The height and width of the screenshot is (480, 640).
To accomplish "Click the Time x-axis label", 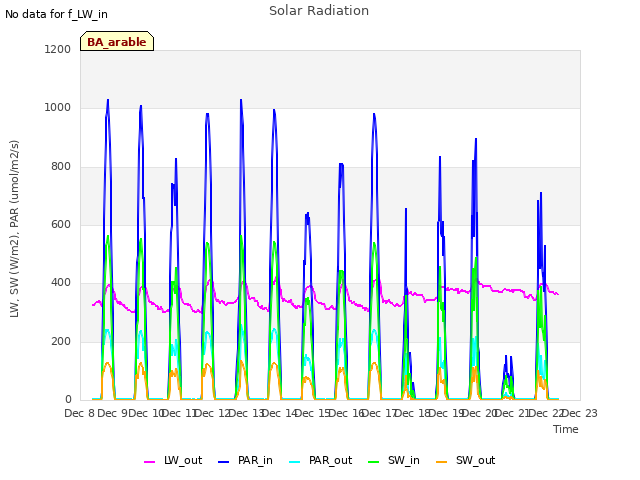I will pyautogui.click(x=566, y=429).
